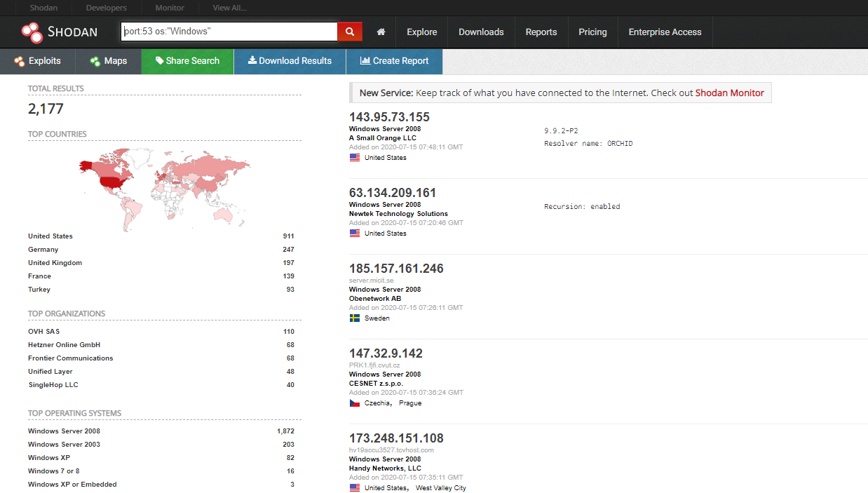Filter by Windows Server 2003 operating system
Viewport: 868px width, 493px height.
coord(65,445)
